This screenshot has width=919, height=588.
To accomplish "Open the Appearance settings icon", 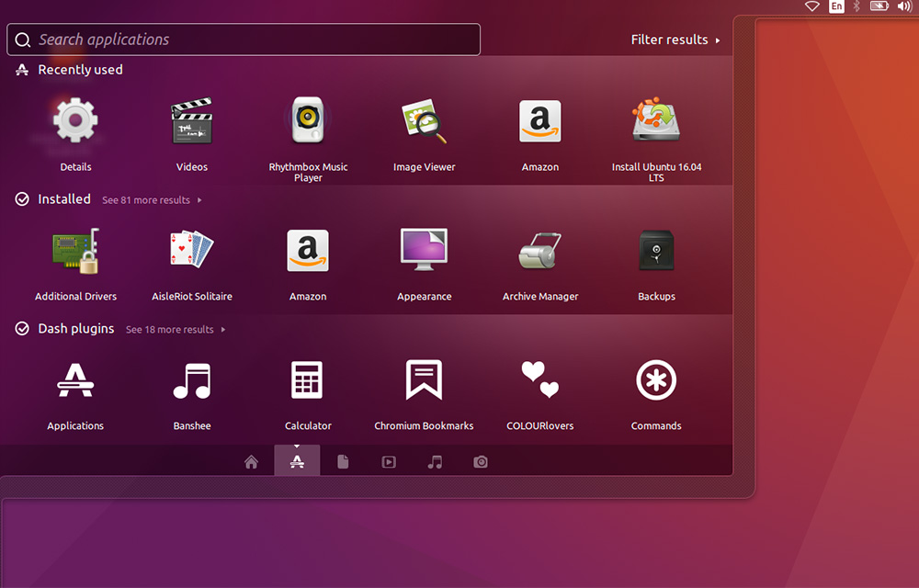I will pyautogui.click(x=424, y=251).
